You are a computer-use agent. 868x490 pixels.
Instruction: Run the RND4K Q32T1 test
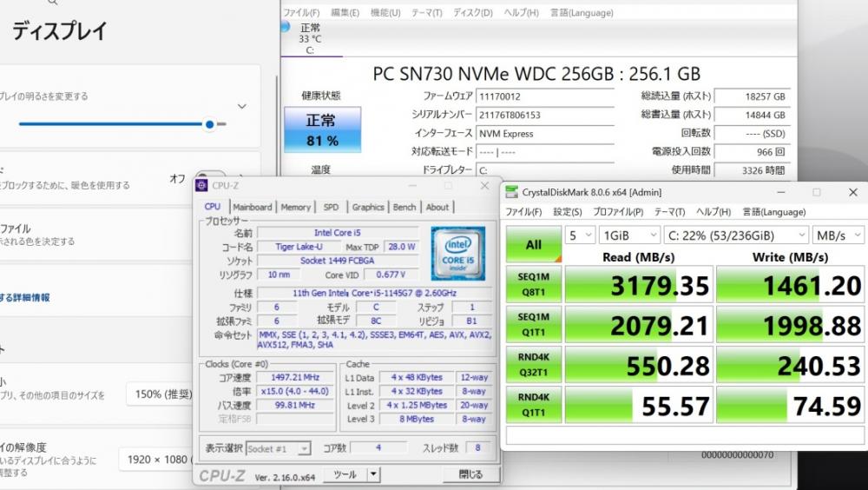point(534,364)
